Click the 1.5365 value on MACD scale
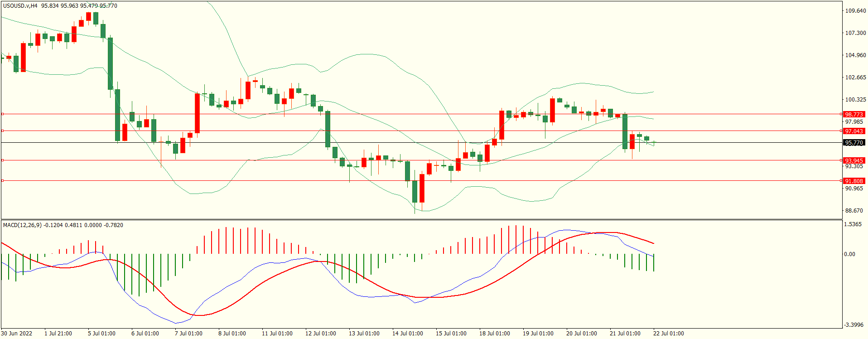The height and width of the screenshot is (339, 868). point(854,224)
